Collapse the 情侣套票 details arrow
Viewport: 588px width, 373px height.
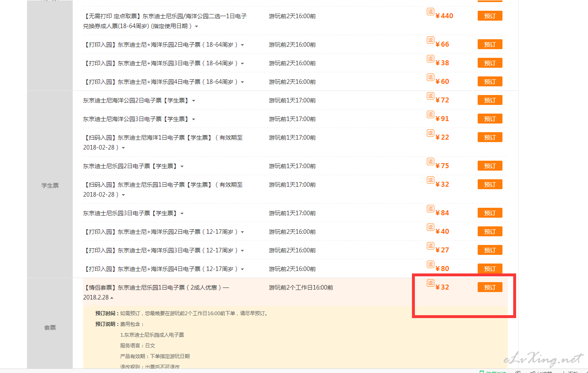(x=112, y=298)
